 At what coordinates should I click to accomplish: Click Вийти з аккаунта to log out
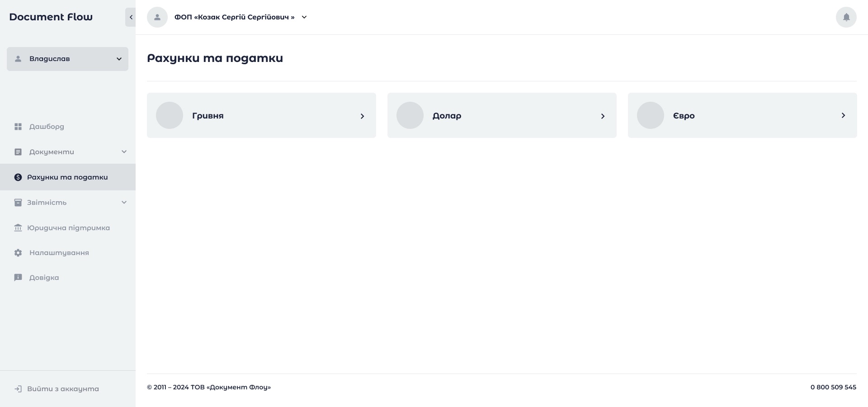click(63, 389)
